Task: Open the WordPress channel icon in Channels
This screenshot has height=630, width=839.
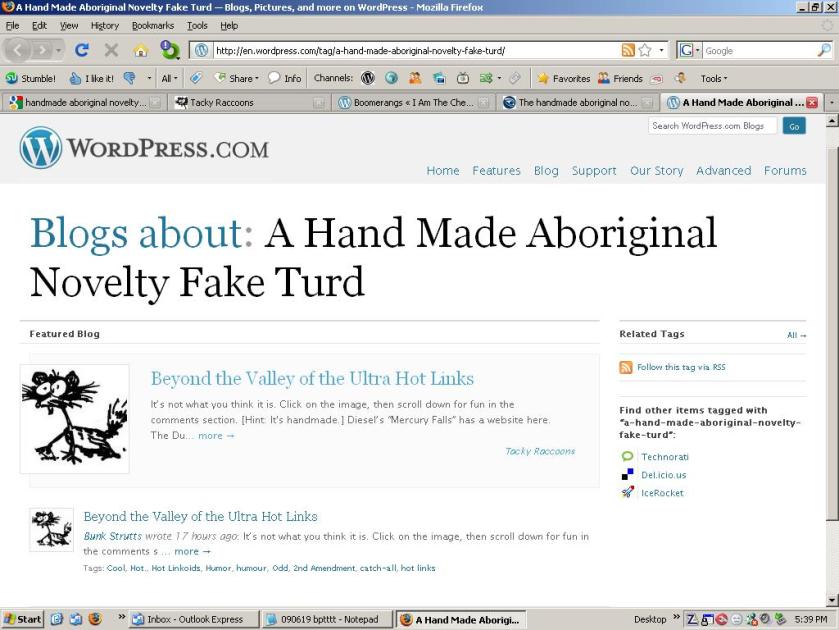Action: coord(368,77)
